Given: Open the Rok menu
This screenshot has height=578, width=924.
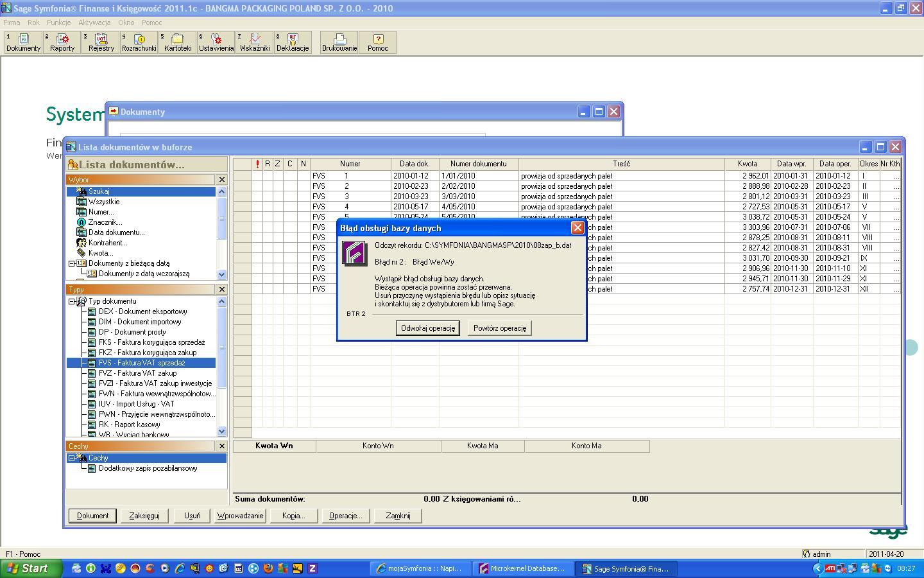Looking at the screenshot, I should 33,22.
